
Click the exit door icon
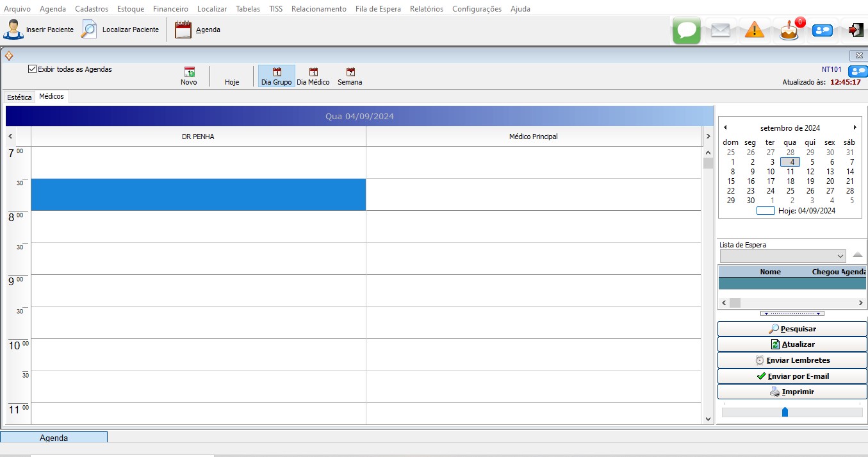[x=856, y=30]
